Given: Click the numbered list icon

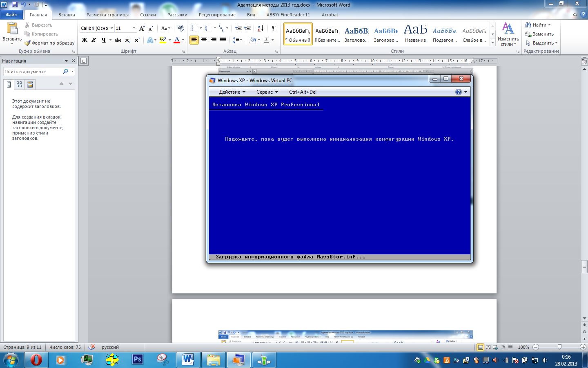Looking at the screenshot, I should (x=208, y=28).
